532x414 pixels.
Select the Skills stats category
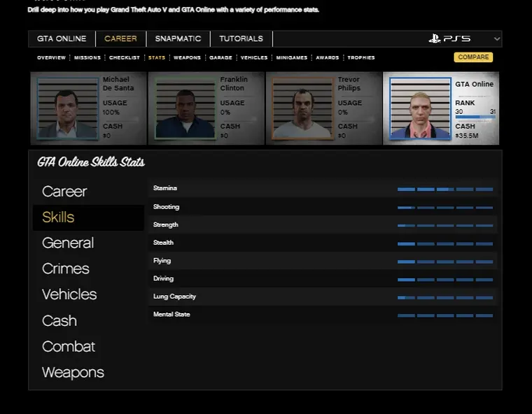89,217
